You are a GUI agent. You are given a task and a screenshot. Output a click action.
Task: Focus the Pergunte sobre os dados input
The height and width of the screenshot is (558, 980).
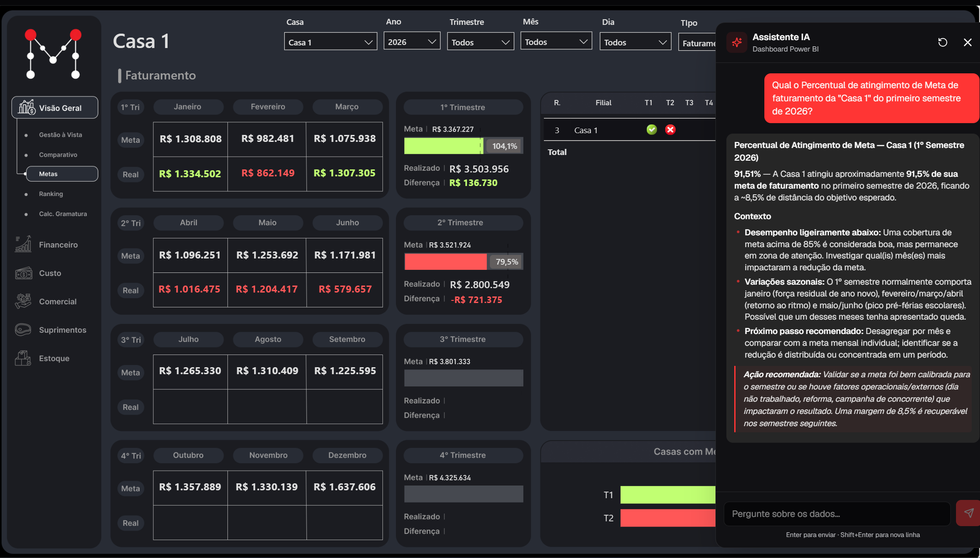point(837,513)
